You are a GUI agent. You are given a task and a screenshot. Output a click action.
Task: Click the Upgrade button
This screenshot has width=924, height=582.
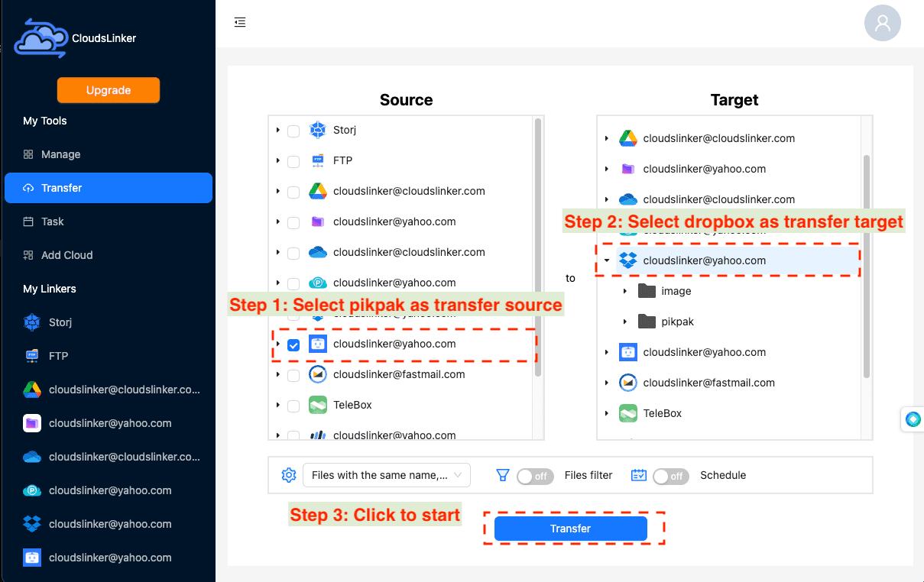point(109,90)
